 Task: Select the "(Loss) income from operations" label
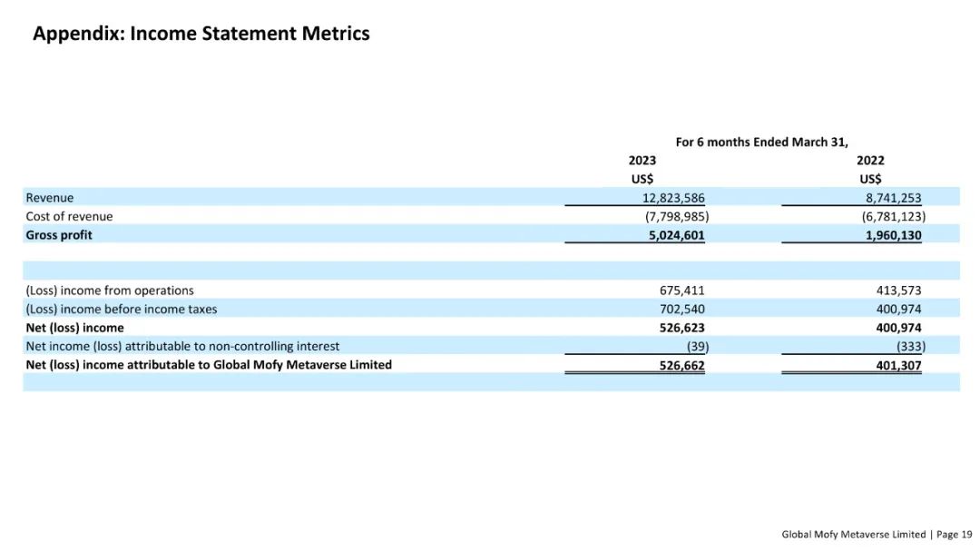point(110,291)
